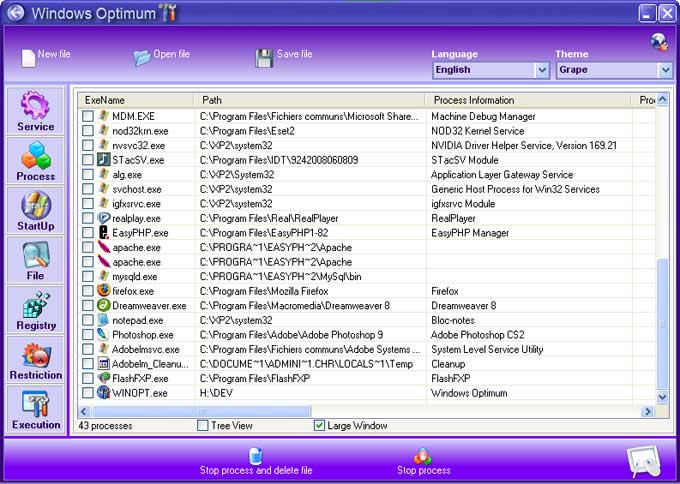The image size is (680, 484).
Task: Click the notepad.exe icon in the list
Action: tap(104, 320)
